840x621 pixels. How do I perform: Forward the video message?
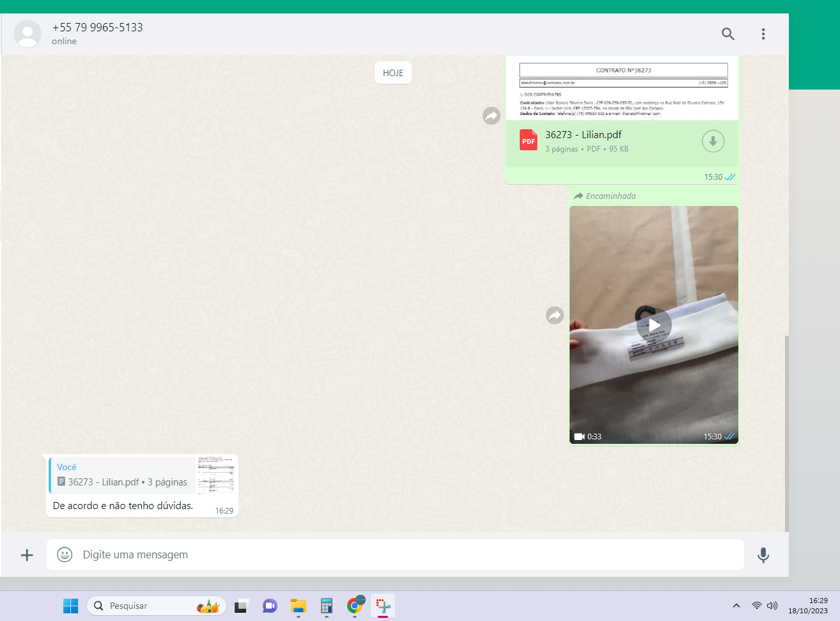click(555, 315)
